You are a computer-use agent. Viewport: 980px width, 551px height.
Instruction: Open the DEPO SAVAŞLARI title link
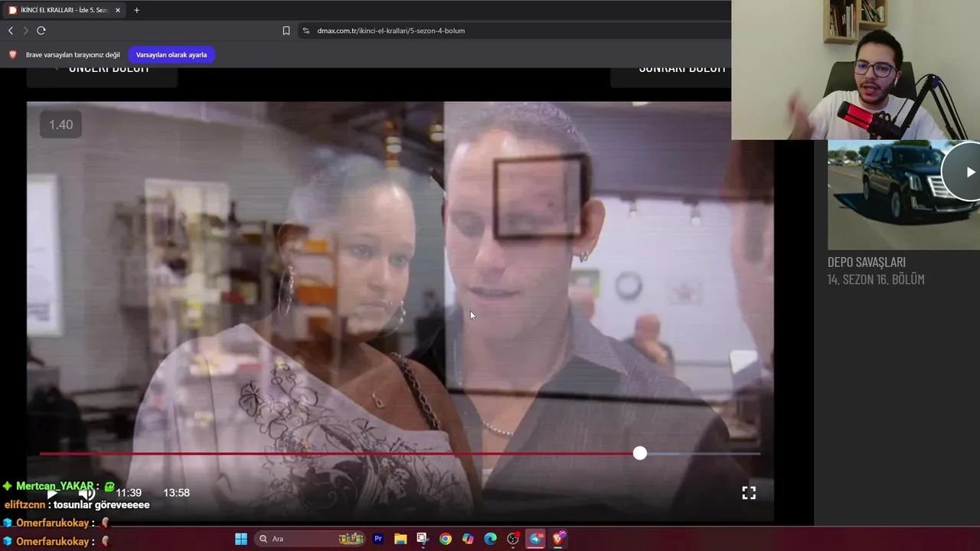coord(867,262)
